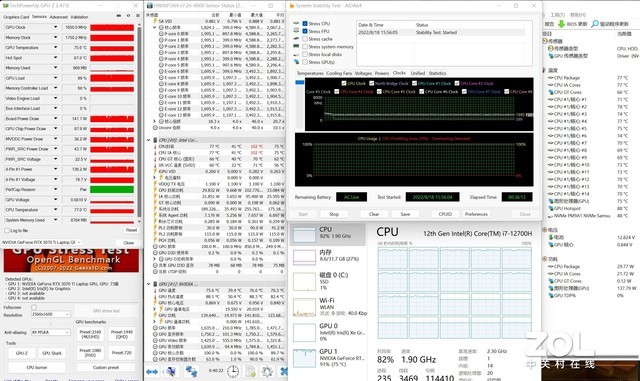Viewport: 640px width, 381px height.
Task: Switch to Advanced tab in GPU-Z
Action: click(59, 17)
